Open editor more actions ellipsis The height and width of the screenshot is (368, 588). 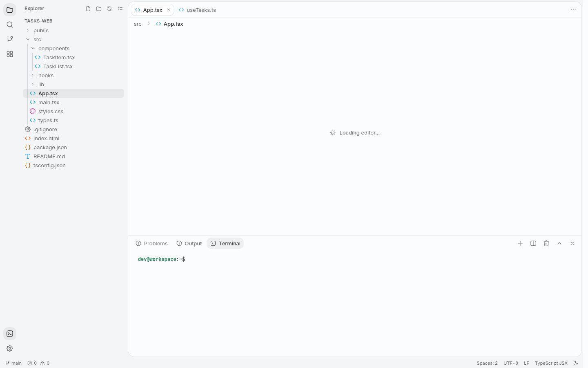(x=573, y=10)
